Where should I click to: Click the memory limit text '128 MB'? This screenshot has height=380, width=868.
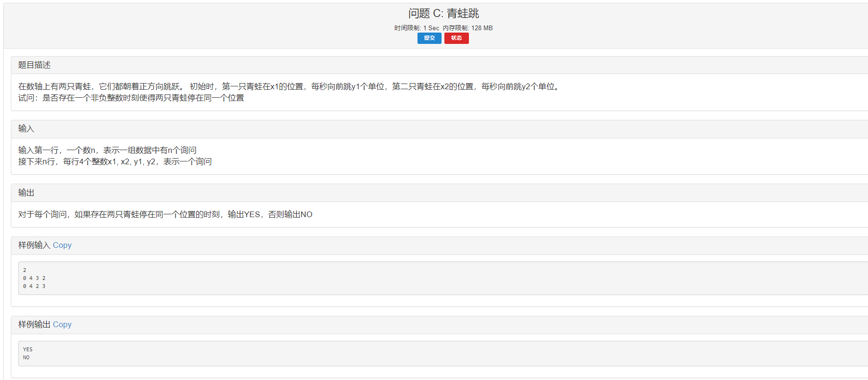click(482, 28)
